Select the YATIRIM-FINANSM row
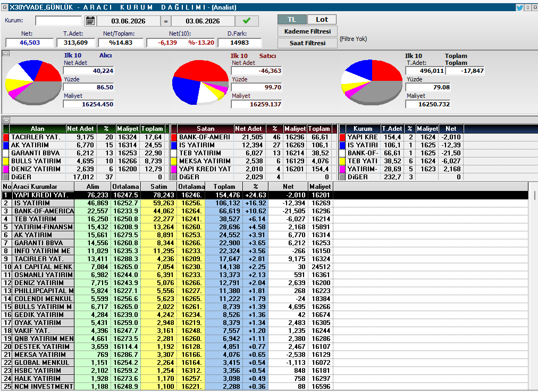The height and width of the screenshot is (392, 538). (265, 227)
